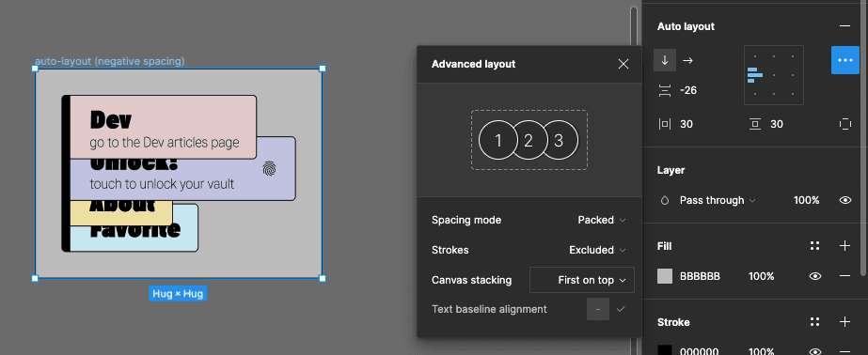Screen dimensions: 868x355
Task: Select vertical layout direction arrow
Action: (665, 60)
